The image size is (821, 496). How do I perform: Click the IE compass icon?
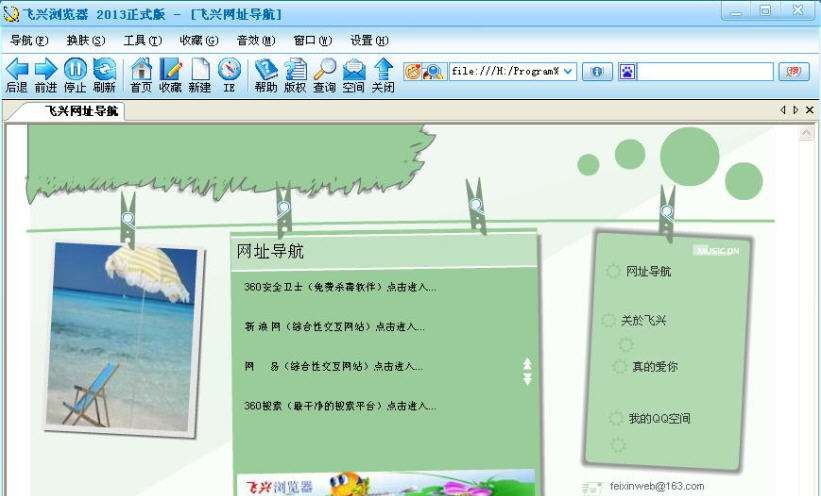pos(229,69)
